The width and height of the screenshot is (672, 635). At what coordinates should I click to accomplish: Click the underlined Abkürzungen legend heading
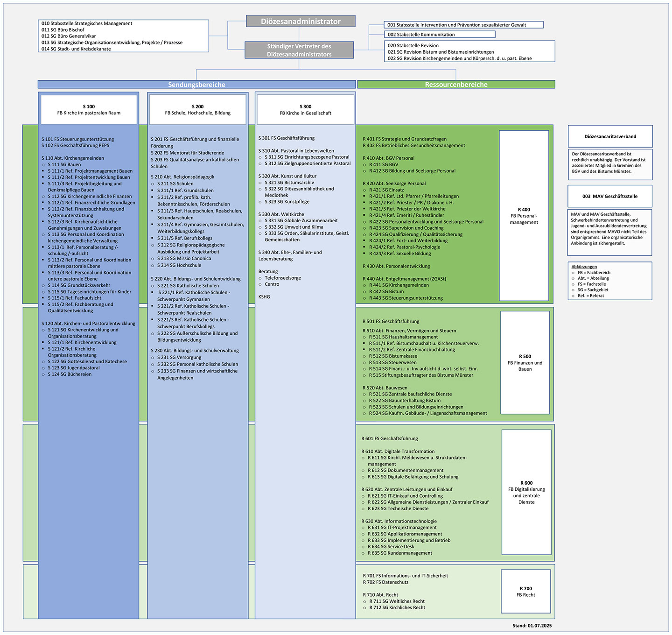[x=584, y=267]
